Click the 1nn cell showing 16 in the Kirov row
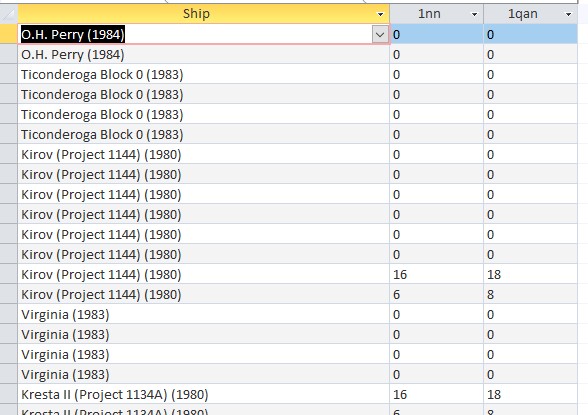The image size is (588, 415). (x=436, y=274)
